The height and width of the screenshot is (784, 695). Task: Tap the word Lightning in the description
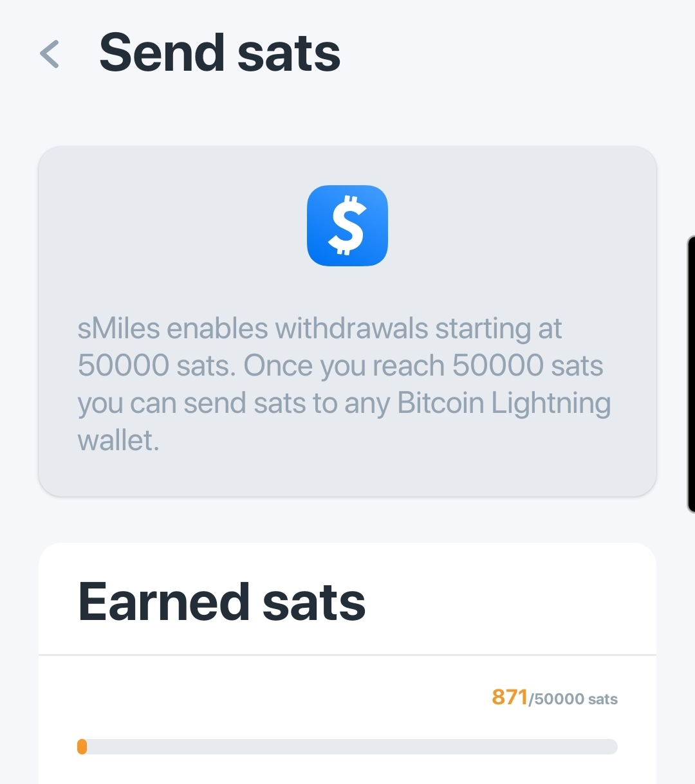coord(551,403)
